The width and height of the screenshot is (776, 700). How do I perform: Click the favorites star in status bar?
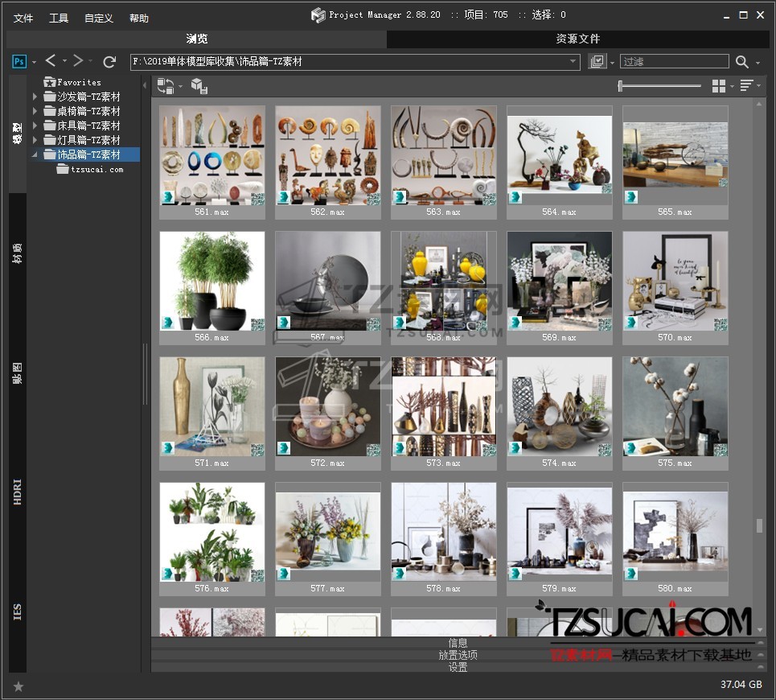(x=18, y=686)
